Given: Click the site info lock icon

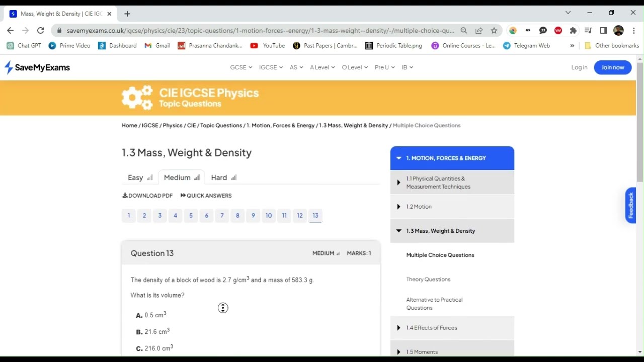Looking at the screenshot, I should click(59, 31).
